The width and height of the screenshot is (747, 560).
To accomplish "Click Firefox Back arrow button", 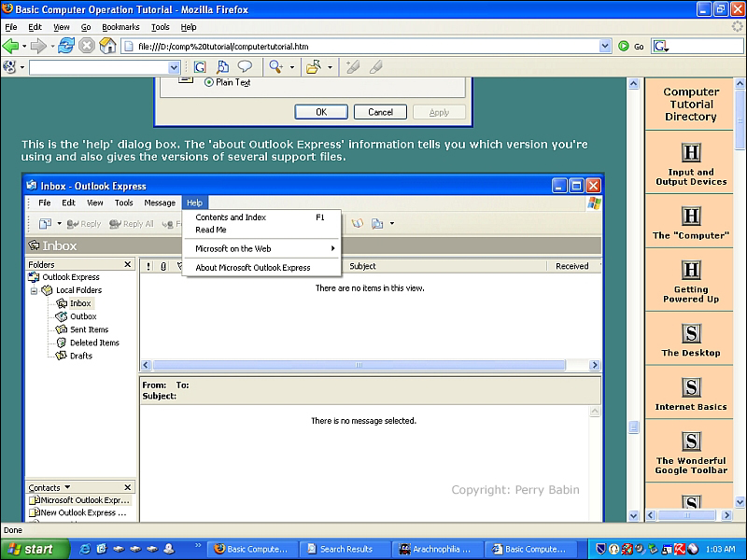I will pos(10,46).
